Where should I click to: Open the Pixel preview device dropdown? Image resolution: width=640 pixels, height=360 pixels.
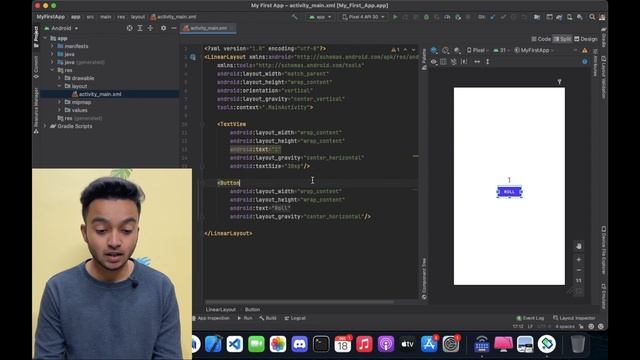478,51
